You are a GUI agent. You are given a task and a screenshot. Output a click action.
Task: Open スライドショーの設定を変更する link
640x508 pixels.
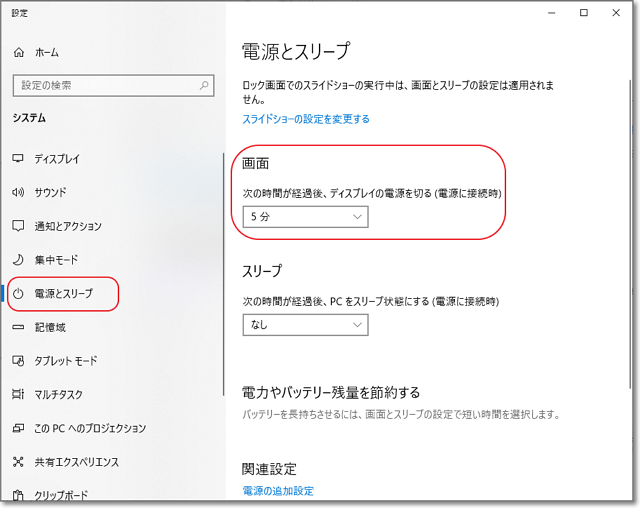tap(306, 119)
